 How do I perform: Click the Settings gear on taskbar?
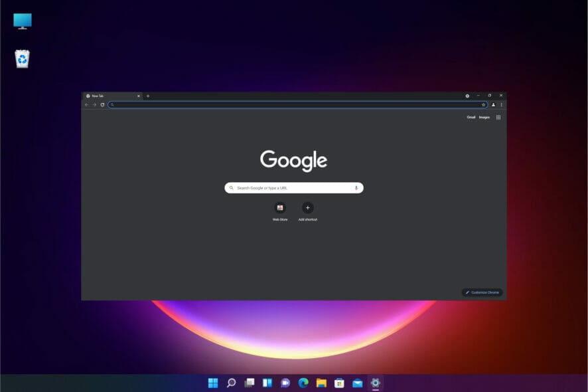pyautogui.click(x=376, y=383)
